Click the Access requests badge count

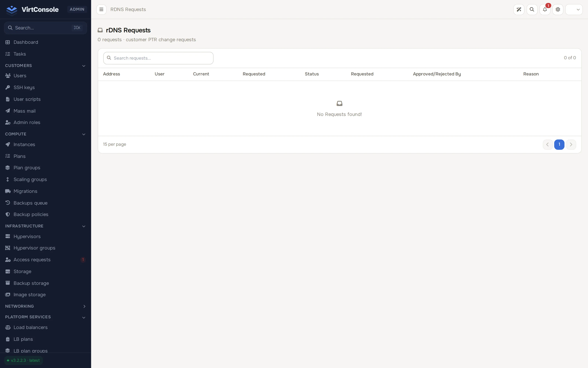(x=83, y=260)
